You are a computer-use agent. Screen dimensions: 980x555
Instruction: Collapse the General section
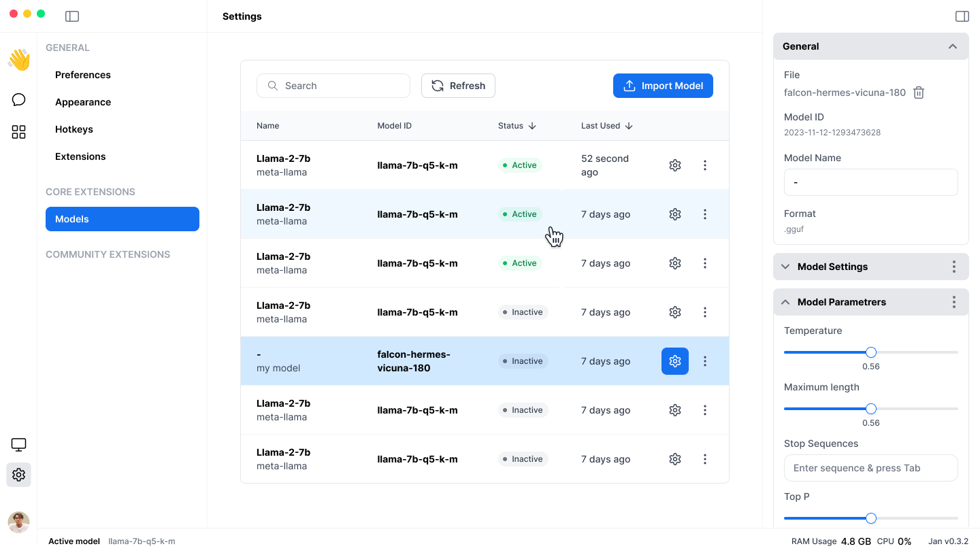coord(952,46)
